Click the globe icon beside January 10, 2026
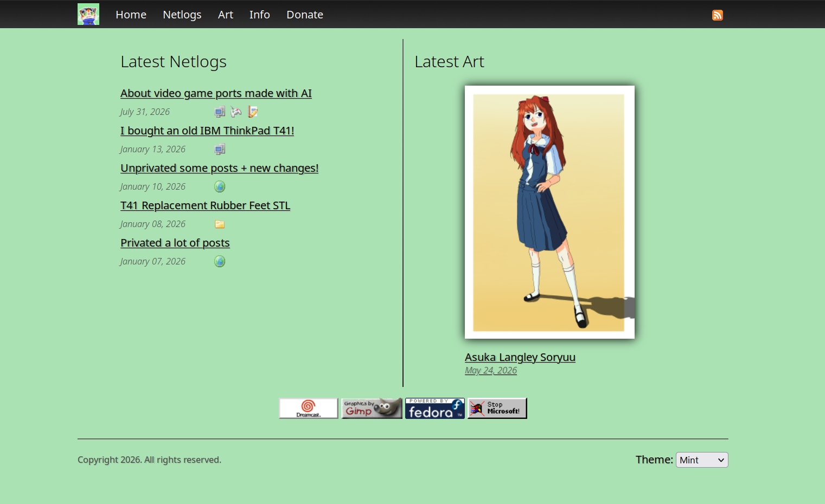Screen dimensions: 825x504 220,187
